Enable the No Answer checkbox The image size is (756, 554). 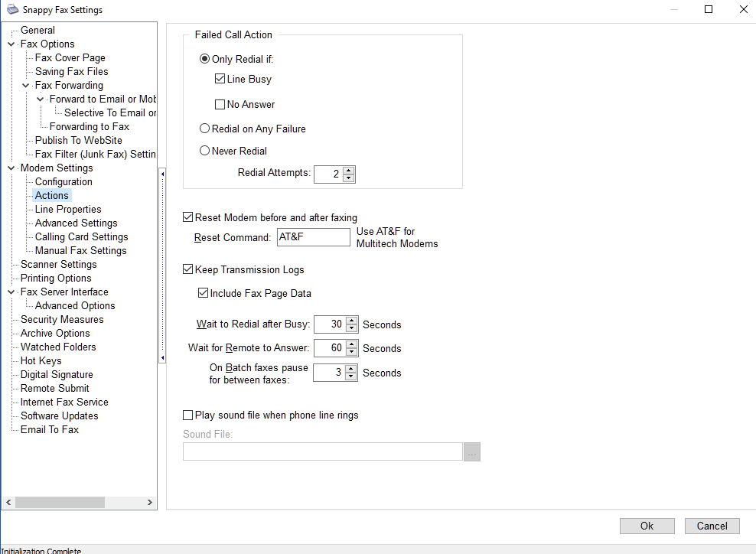point(220,105)
